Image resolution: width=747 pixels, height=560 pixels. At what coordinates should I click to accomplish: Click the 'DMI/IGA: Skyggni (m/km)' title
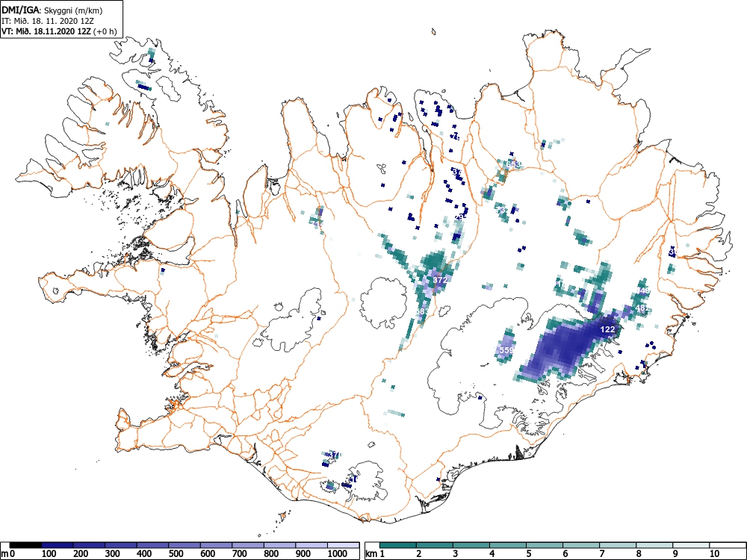pos(52,10)
